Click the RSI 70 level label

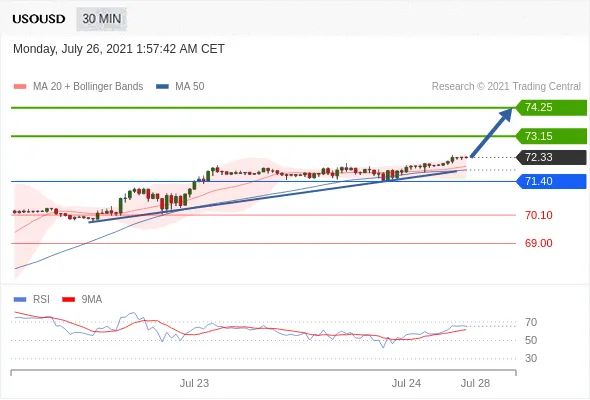coord(531,322)
